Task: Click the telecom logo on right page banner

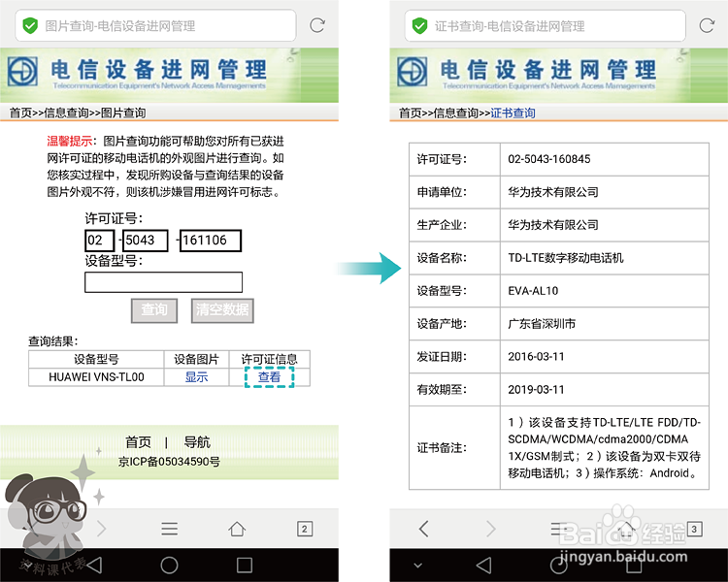Action: [x=412, y=72]
